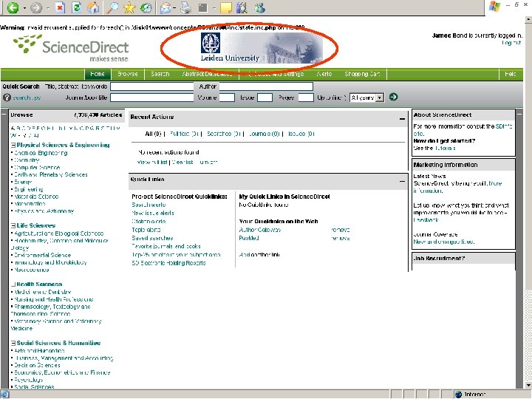
Task: Click the Pages input field
Action: point(306,98)
